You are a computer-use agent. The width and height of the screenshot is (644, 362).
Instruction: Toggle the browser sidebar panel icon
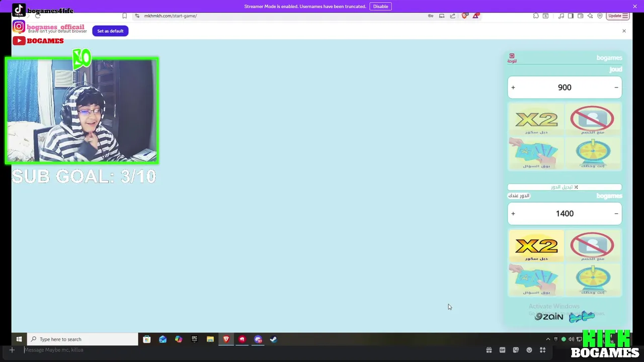click(x=571, y=16)
